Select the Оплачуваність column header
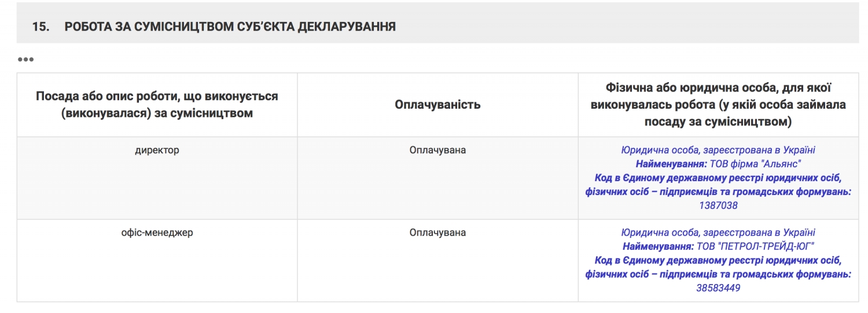Viewport: 868px width, 313px height. pos(437,105)
